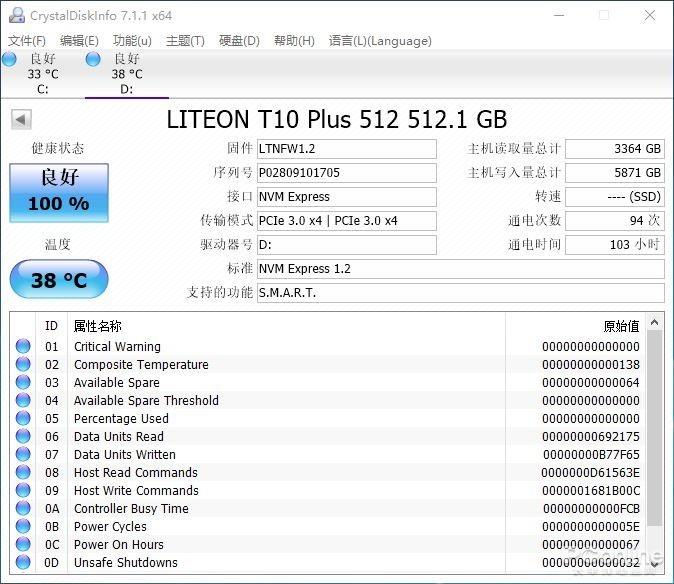Select the Composite Temperature attribute name
Screen dimensions: 674x584
[x=141, y=364]
